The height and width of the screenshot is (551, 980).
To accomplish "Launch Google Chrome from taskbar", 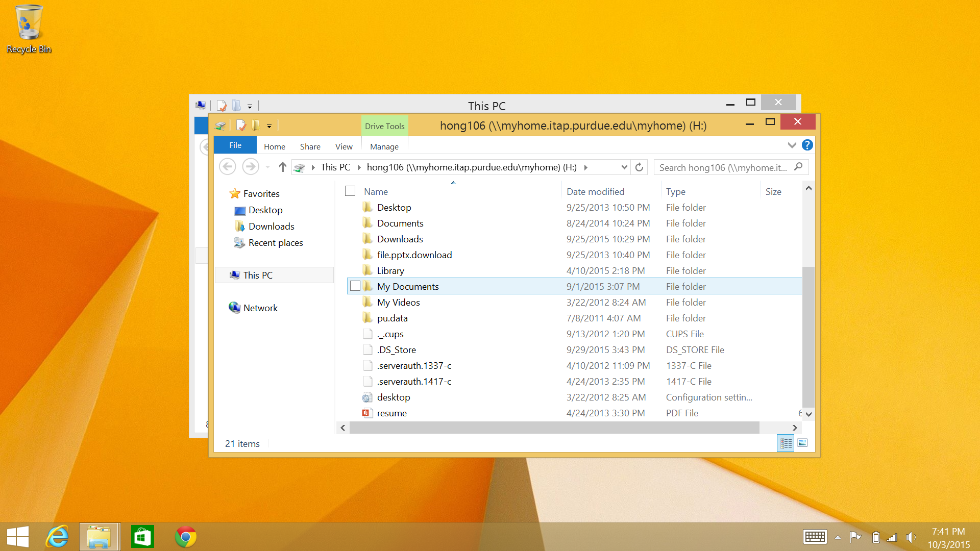I will coord(186,537).
